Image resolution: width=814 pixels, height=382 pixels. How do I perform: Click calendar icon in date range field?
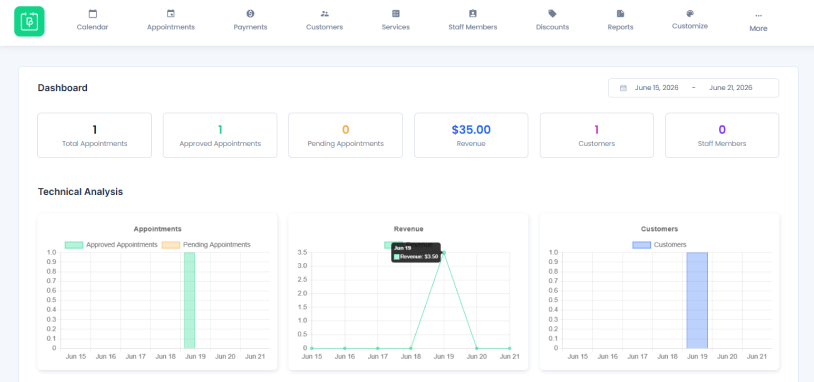point(623,88)
